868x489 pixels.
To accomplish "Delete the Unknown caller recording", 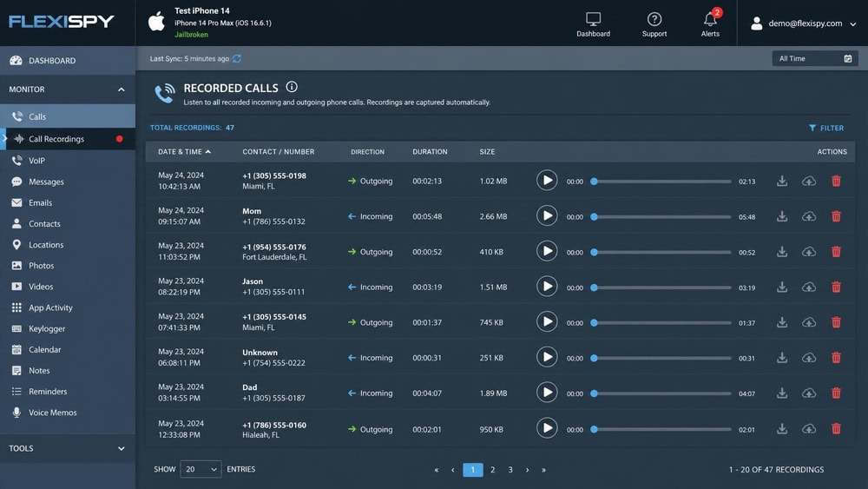I will click(x=836, y=358).
